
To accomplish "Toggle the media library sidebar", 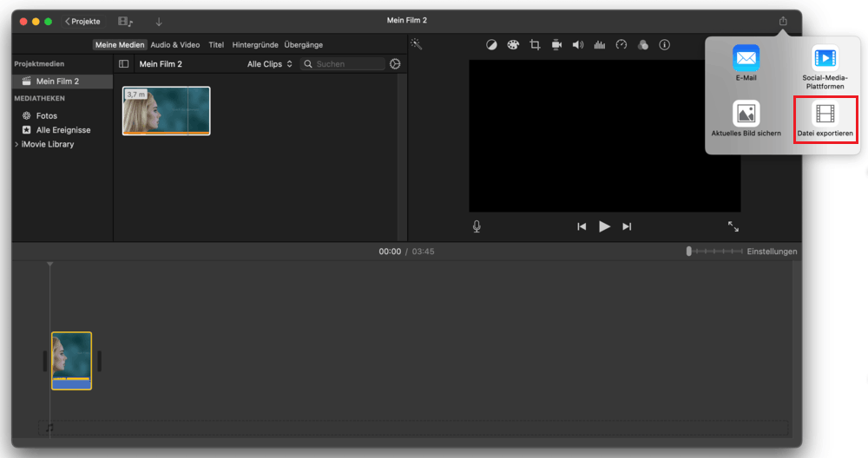I will click(124, 64).
